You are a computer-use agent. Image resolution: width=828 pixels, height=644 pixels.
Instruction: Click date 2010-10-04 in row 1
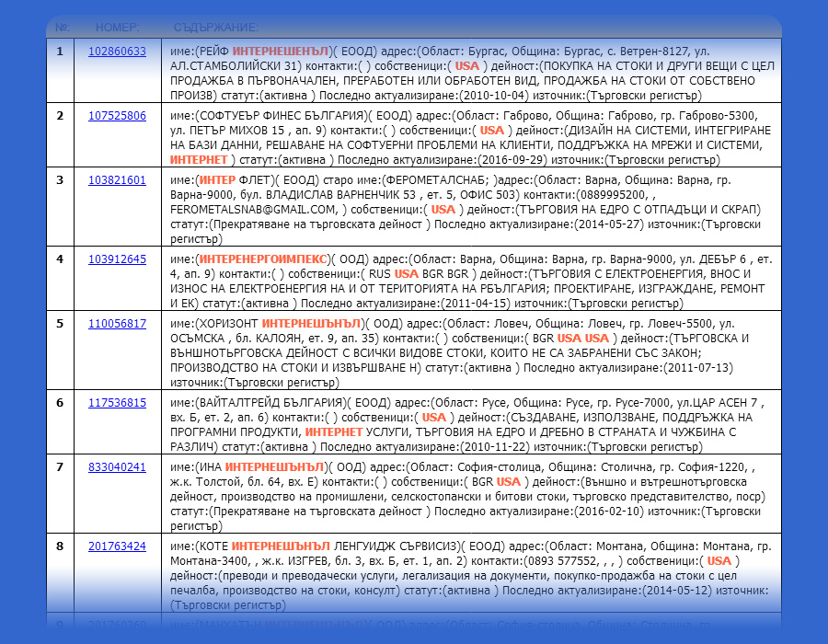click(x=494, y=96)
